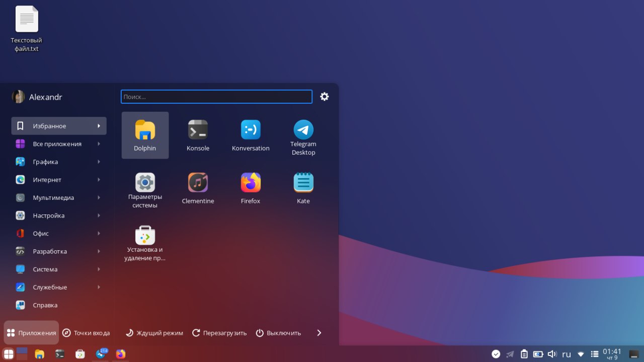Switch to the Приложения tab
644x362 pixels.
tap(31, 333)
